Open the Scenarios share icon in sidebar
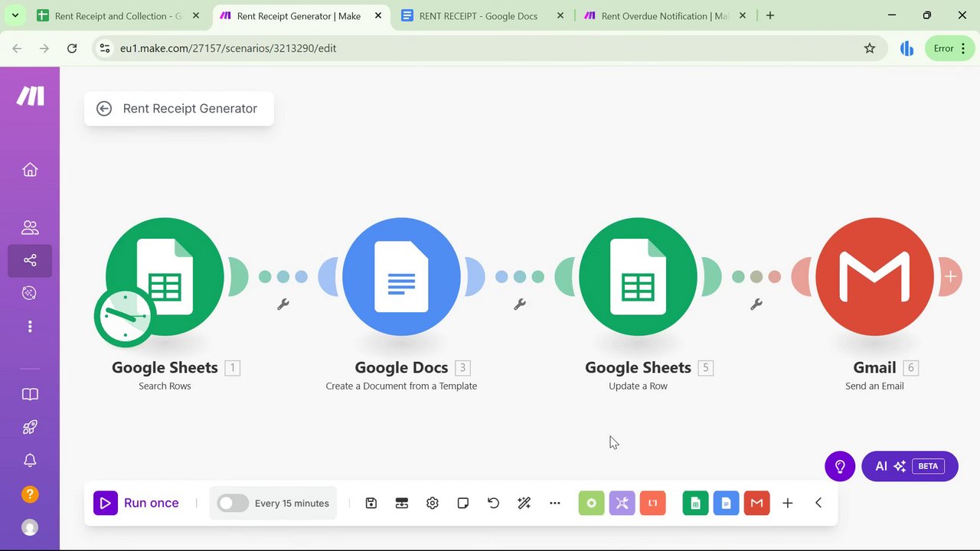 (x=30, y=260)
